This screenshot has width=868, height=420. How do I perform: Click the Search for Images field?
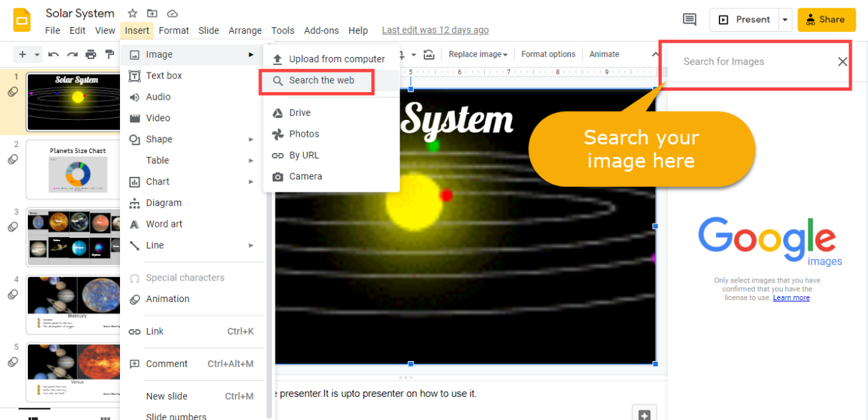tap(746, 62)
